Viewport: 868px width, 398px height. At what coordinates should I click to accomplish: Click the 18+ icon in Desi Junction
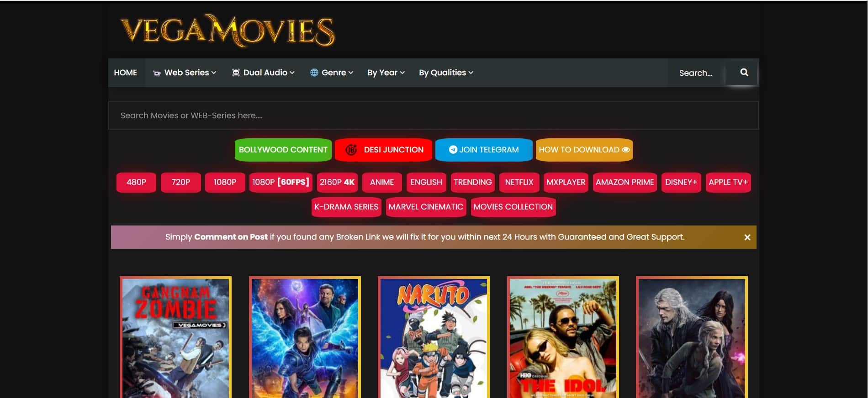tap(351, 150)
